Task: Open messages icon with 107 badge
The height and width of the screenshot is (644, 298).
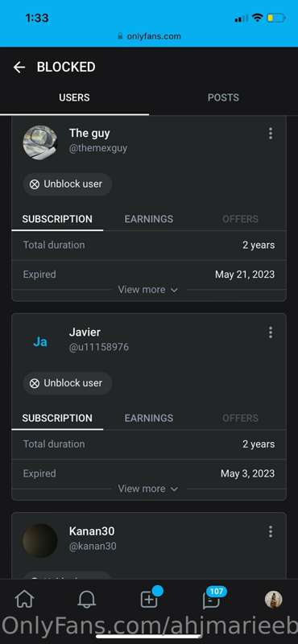Action: [x=211, y=600]
